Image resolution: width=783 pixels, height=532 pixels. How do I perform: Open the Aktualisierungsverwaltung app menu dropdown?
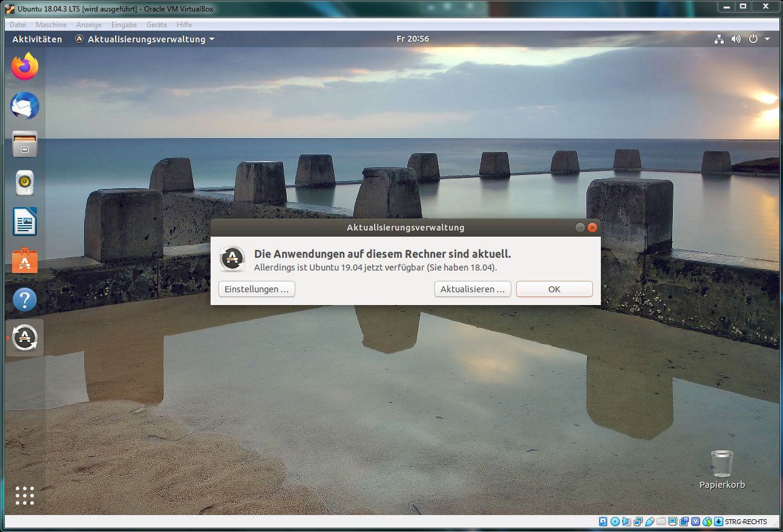click(145, 39)
